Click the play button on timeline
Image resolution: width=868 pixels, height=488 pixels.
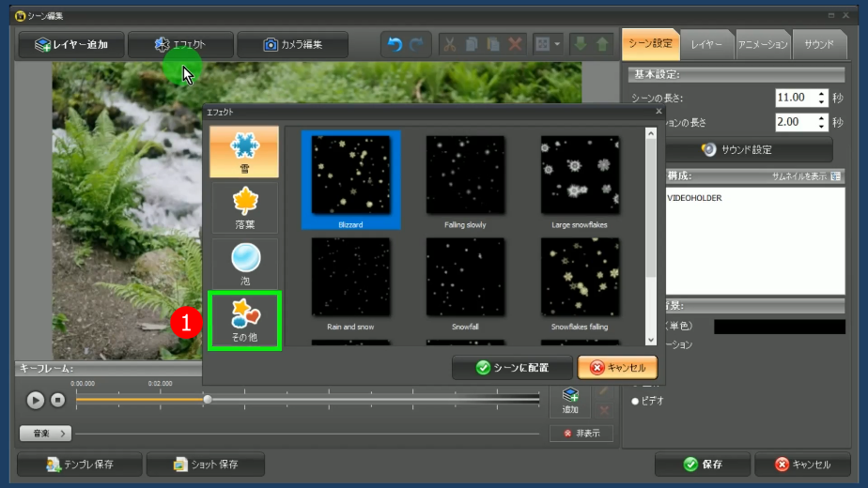click(x=35, y=400)
